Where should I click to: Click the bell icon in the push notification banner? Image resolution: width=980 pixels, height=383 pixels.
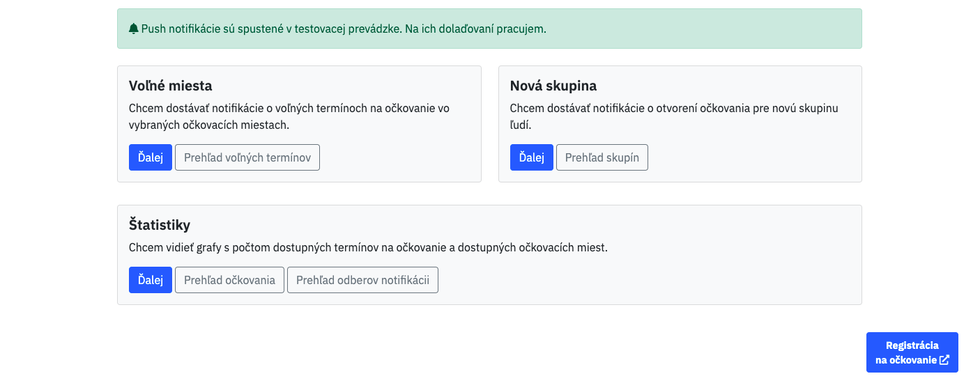[134, 29]
